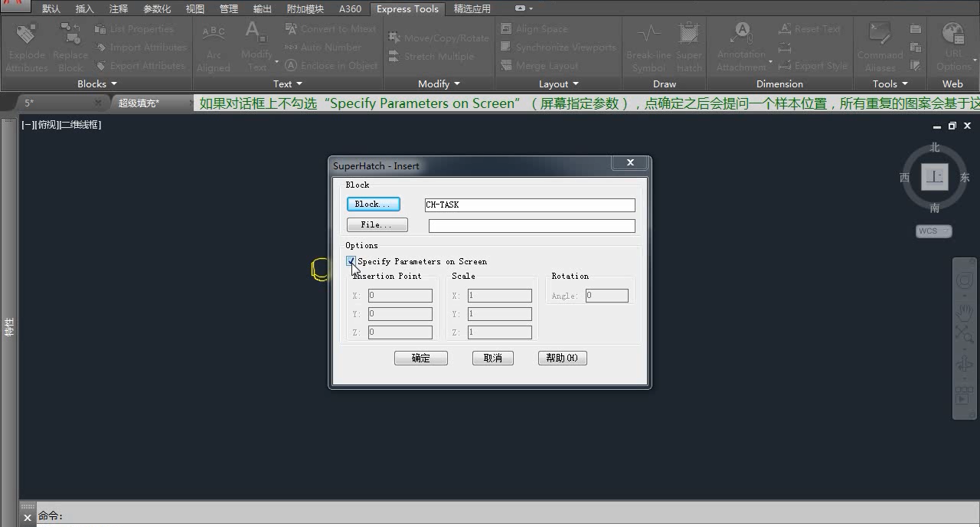
Task: Open ShowMotion on navigation bar
Action: tap(964, 397)
